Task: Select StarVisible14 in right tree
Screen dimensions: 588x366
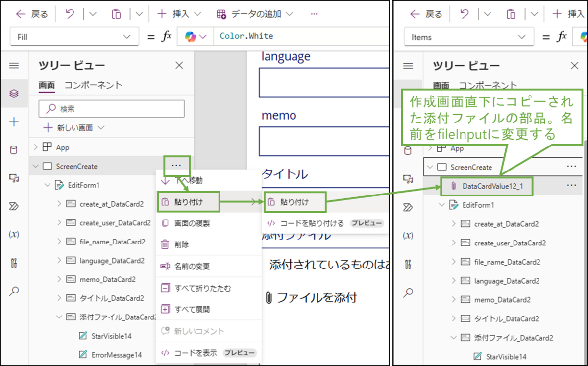Action: point(506,357)
